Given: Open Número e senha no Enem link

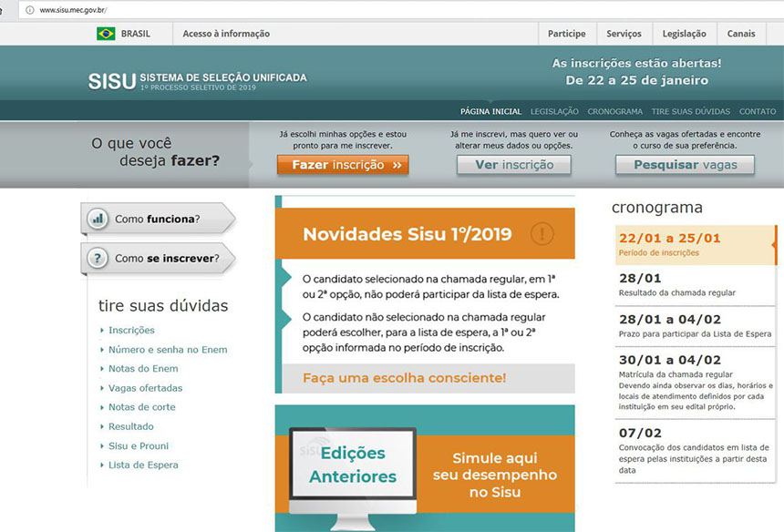Looking at the screenshot, I should click(168, 350).
